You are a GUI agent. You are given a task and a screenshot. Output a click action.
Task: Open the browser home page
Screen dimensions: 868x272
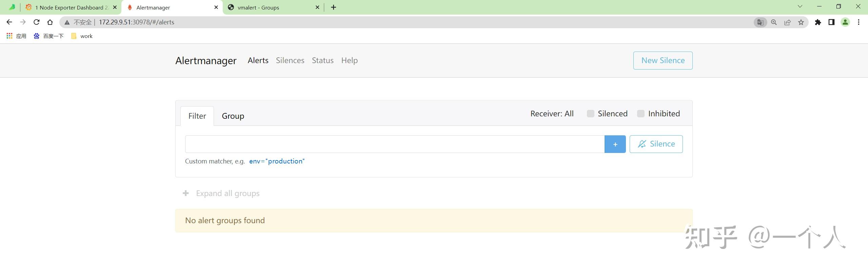click(50, 22)
